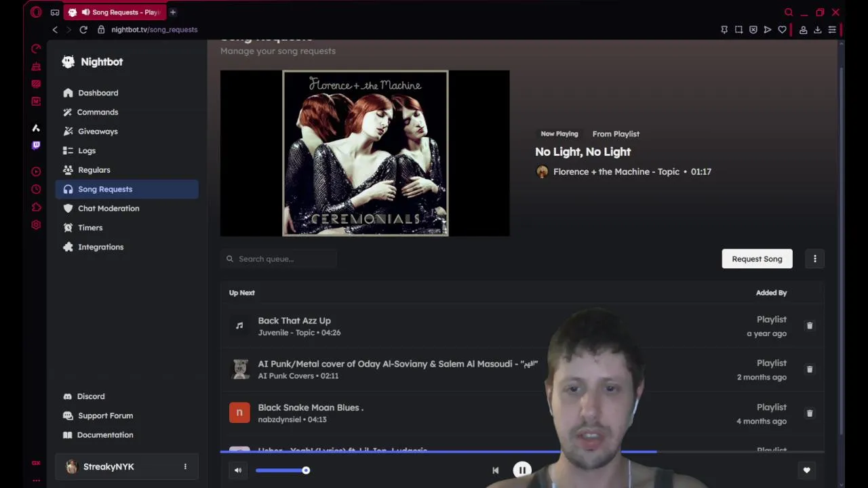Image resolution: width=868 pixels, height=488 pixels.
Task: Open the Regulars page
Action: click(127, 170)
